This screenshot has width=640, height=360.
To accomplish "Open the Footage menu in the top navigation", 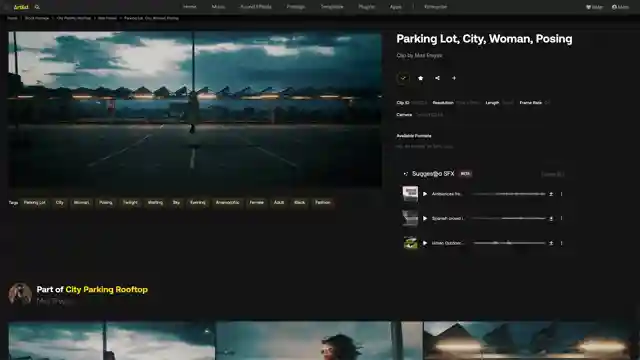I will [296, 7].
